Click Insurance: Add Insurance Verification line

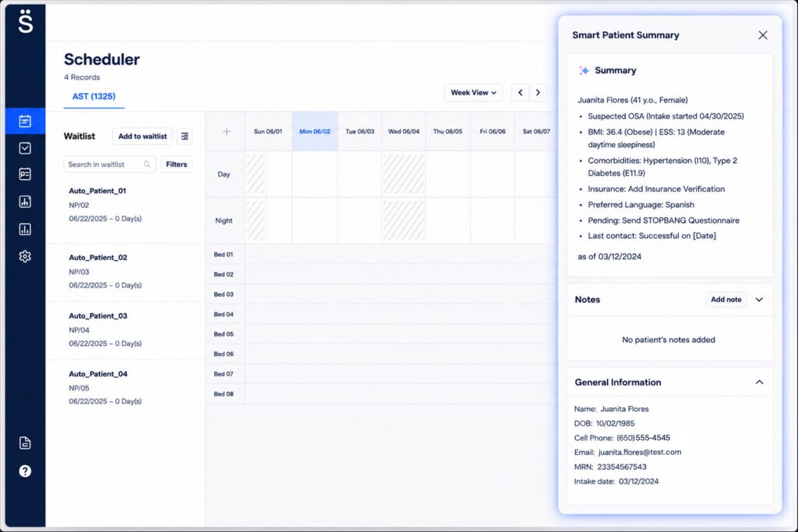[656, 188]
